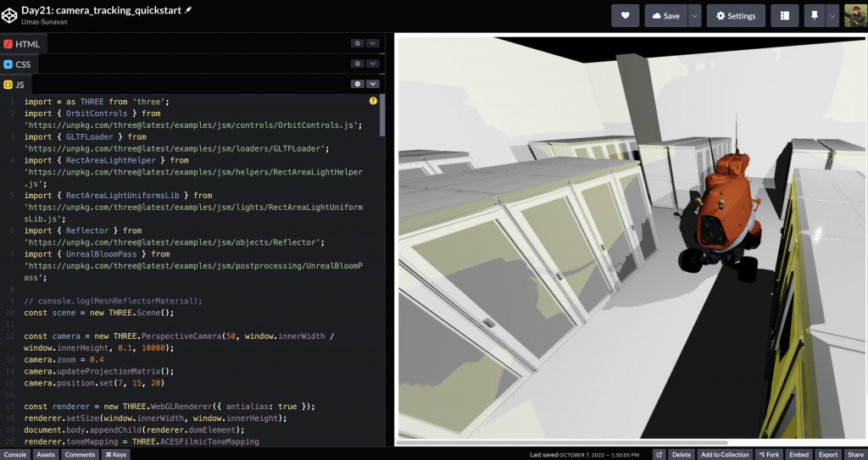The width and height of the screenshot is (868, 460).
Task: Edit pen title with pencil icon
Action: [188, 10]
